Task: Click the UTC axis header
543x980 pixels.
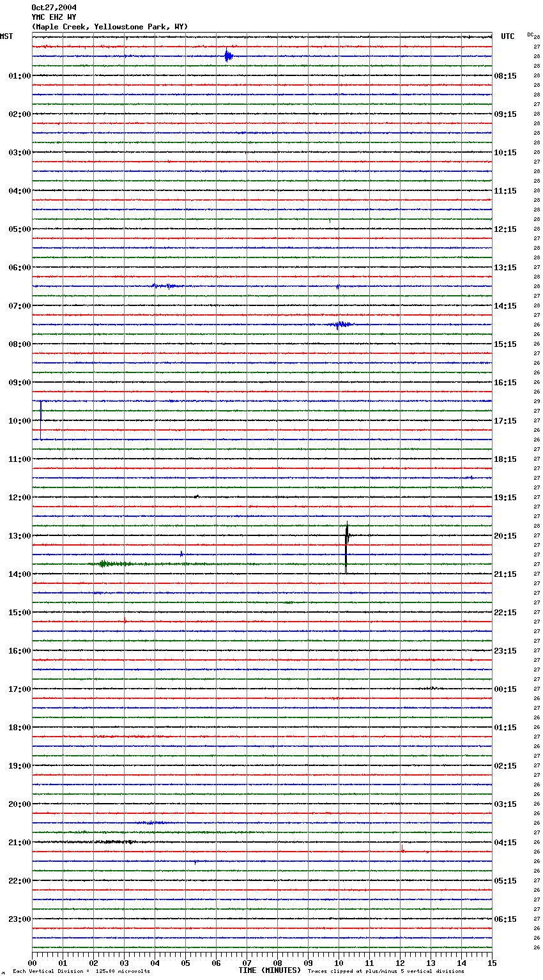Action: coord(507,36)
